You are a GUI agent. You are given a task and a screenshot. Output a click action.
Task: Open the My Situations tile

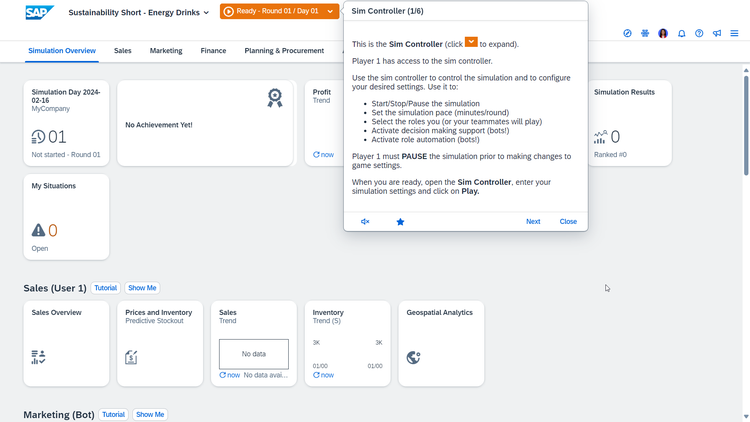[x=66, y=217]
